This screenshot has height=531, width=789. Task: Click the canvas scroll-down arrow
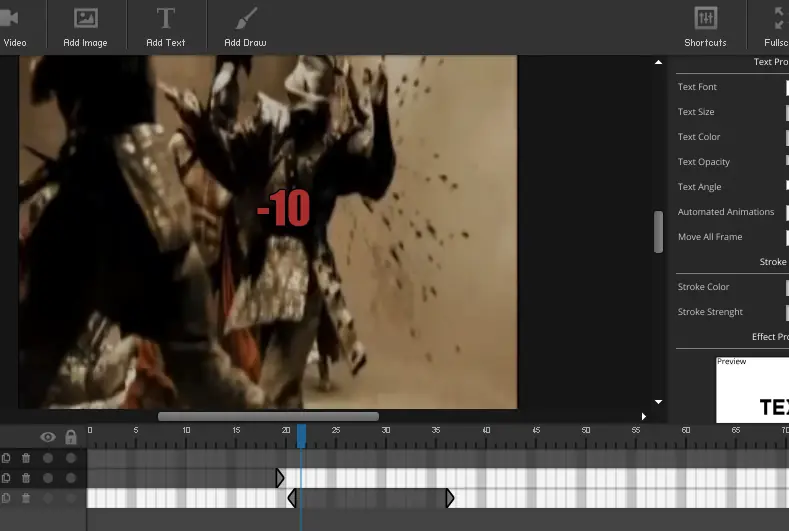click(658, 402)
